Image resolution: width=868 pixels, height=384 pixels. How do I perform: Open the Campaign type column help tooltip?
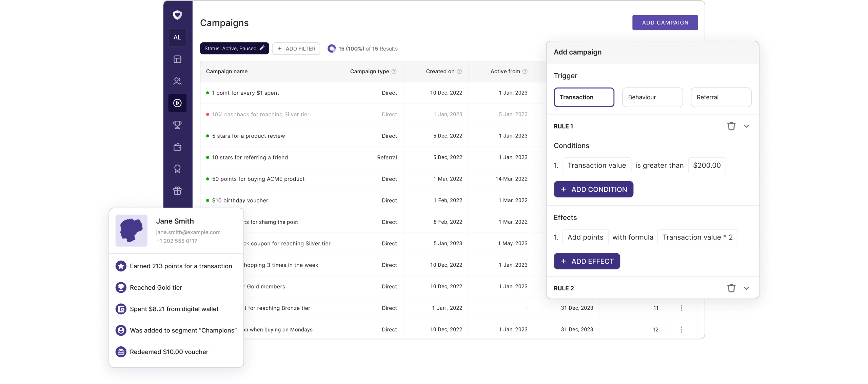pos(394,71)
